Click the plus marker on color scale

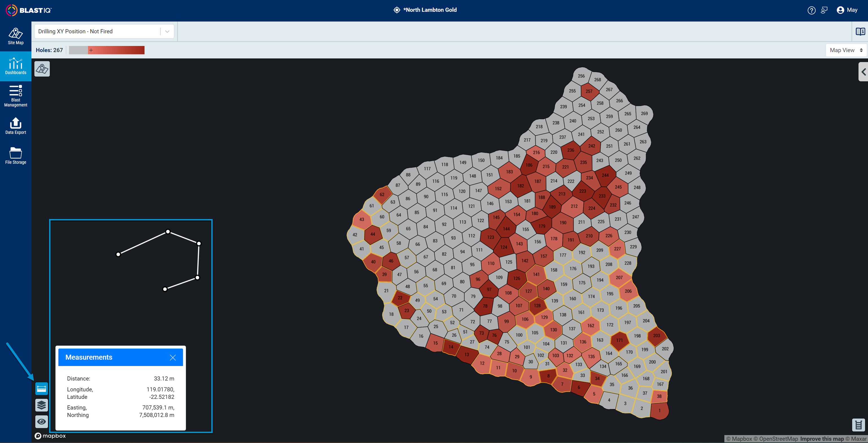tap(91, 50)
